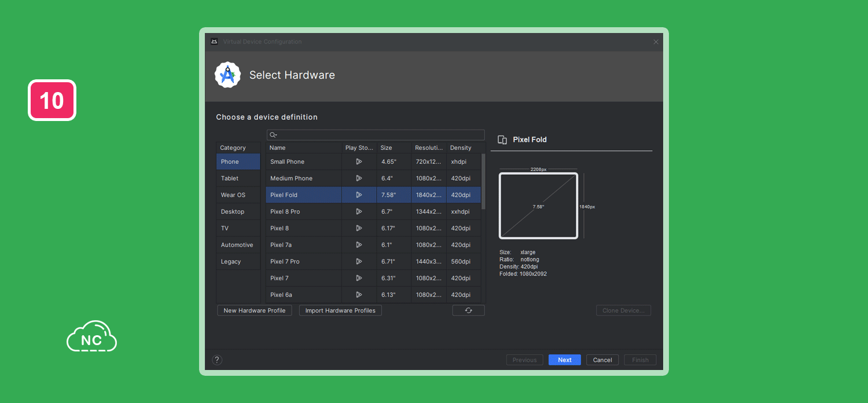Image resolution: width=868 pixels, height=403 pixels.
Task: Click the refresh icon button below device table
Action: [x=469, y=310]
